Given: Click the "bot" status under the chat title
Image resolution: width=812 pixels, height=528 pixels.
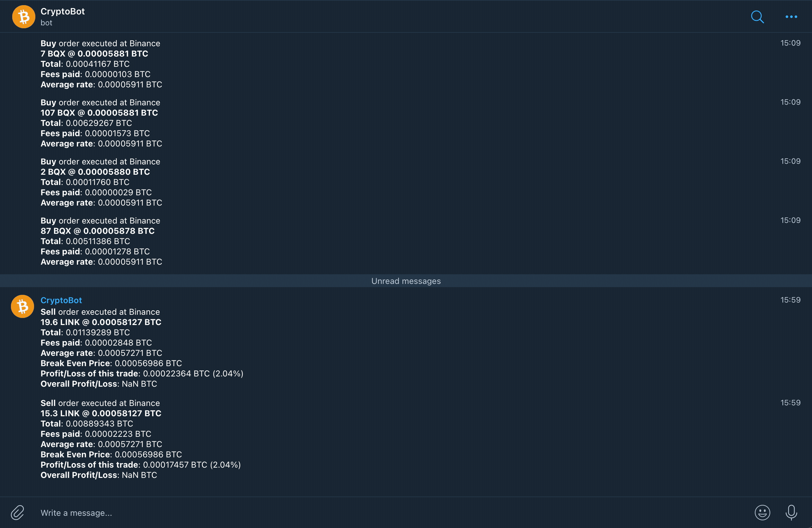Looking at the screenshot, I should tap(46, 23).
